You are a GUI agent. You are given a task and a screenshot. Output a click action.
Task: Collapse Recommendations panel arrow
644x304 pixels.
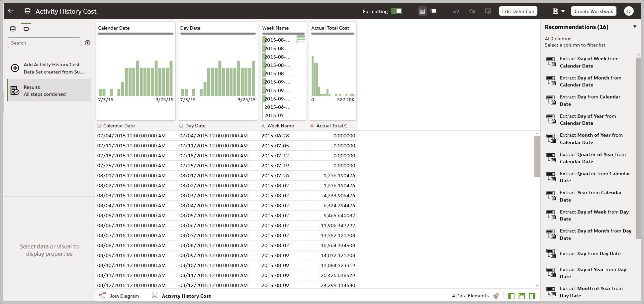point(635,27)
